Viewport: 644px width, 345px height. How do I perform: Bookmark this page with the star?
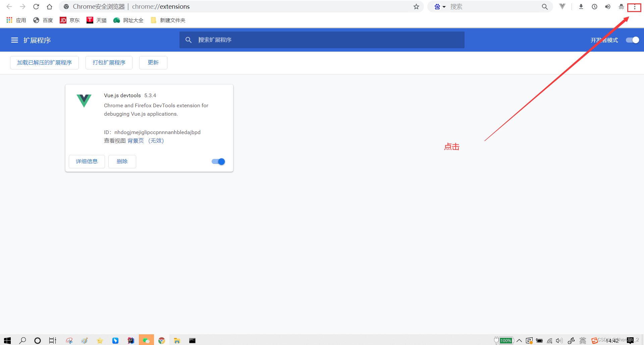416,7
